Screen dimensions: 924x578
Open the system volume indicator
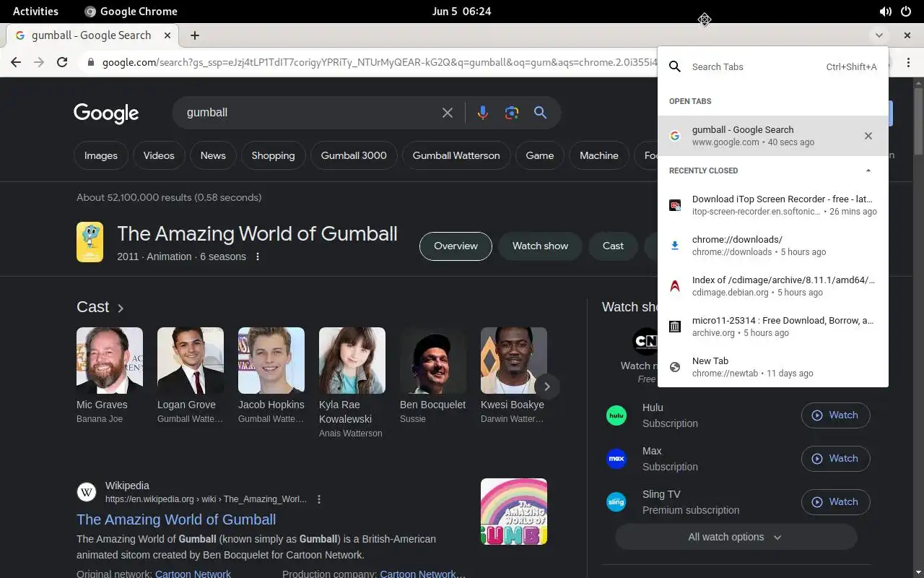(x=885, y=12)
